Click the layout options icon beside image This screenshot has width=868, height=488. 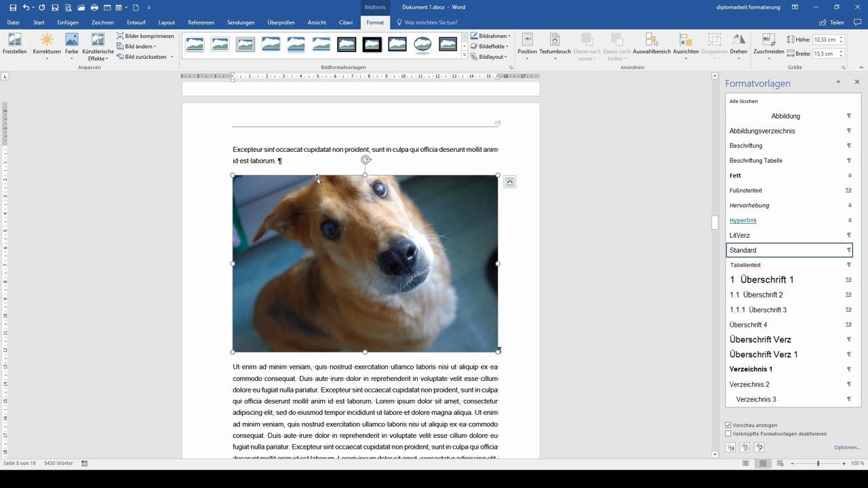point(510,182)
